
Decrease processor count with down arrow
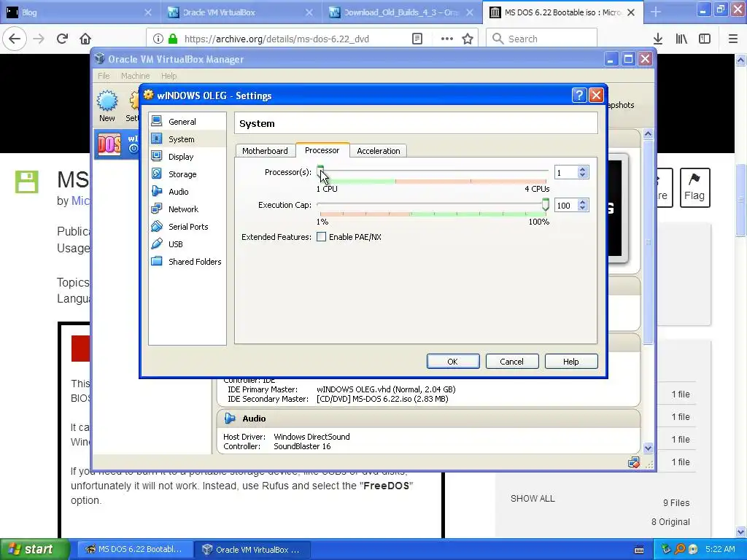point(582,175)
